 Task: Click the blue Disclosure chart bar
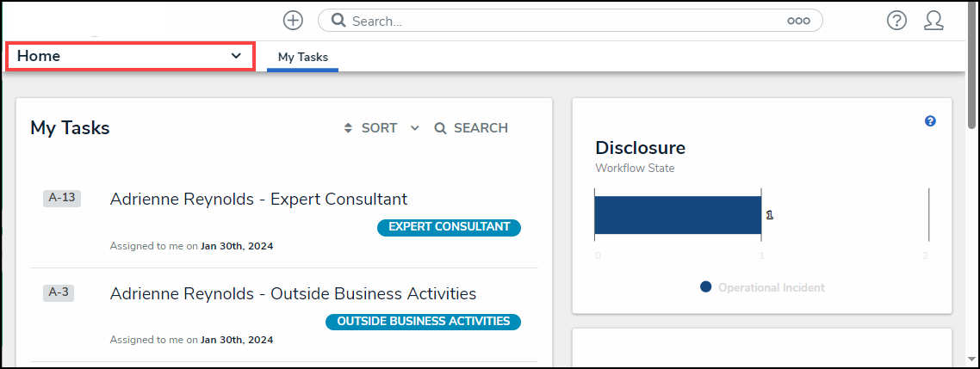click(x=677, y=215)
